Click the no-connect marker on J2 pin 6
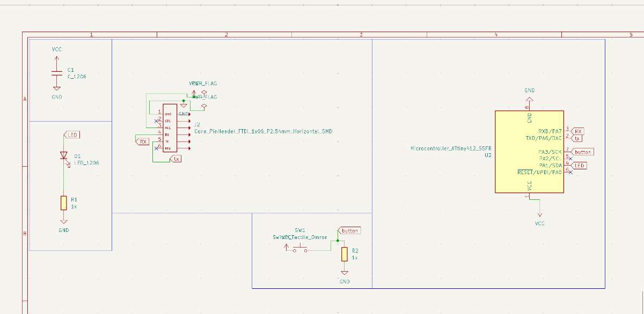Image resolution: width=644 pixels, height=314 pixels. [x=156, y=148]
